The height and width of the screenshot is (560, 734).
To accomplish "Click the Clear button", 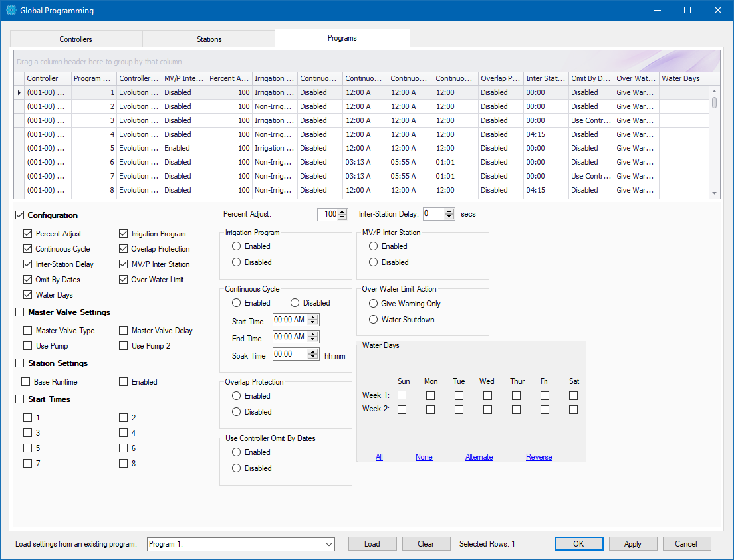I will click(426, 543).
